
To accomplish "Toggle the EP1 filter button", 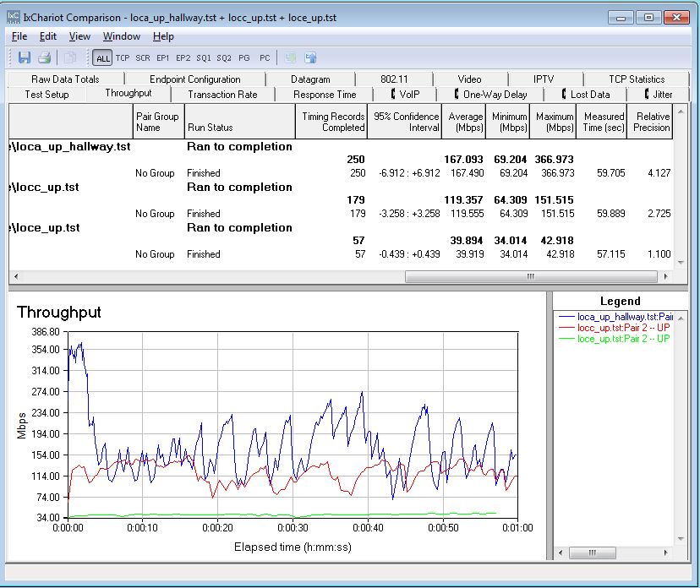I will [x=163, y=58].
